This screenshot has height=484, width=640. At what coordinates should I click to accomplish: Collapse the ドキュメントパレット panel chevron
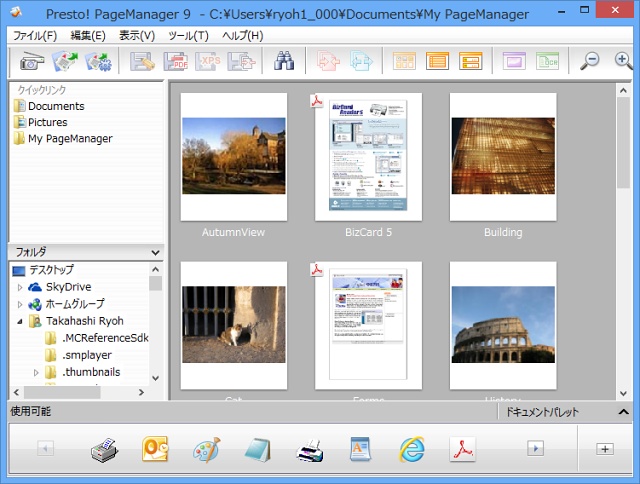tap(623, 412)
